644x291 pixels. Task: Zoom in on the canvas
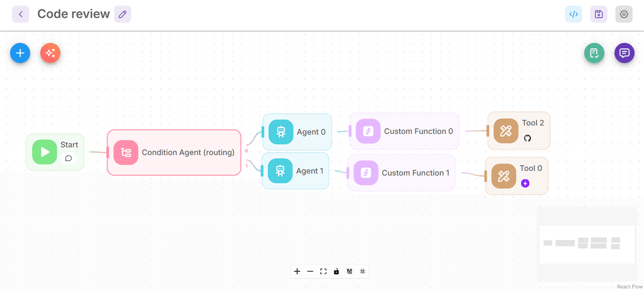pos(297,272)
